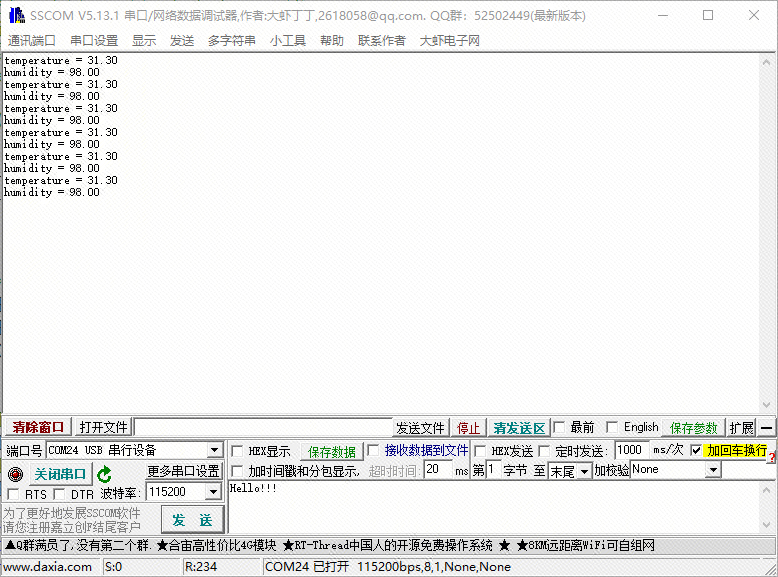The image size is (778, 577).
Task: Click the 保存数据 button
Action: click(x=332, y=451)
